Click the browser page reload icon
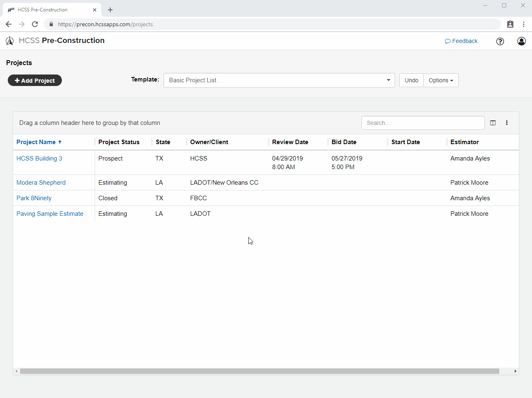Image resolution: width=532 pixels, height=398 pixels. coord(35,24)
